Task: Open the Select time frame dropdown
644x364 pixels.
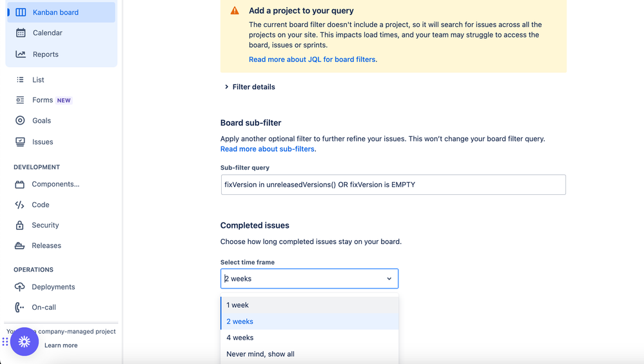Action: click(309, 279)
